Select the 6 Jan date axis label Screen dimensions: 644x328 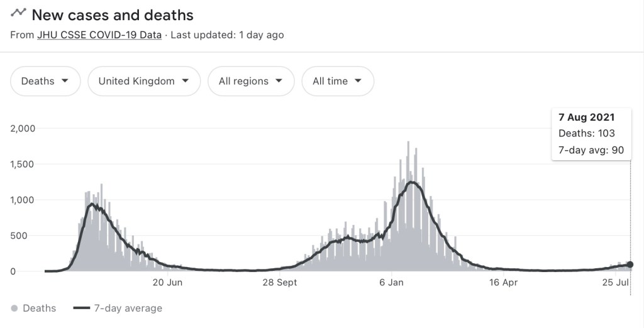click(x=391, y=283)
